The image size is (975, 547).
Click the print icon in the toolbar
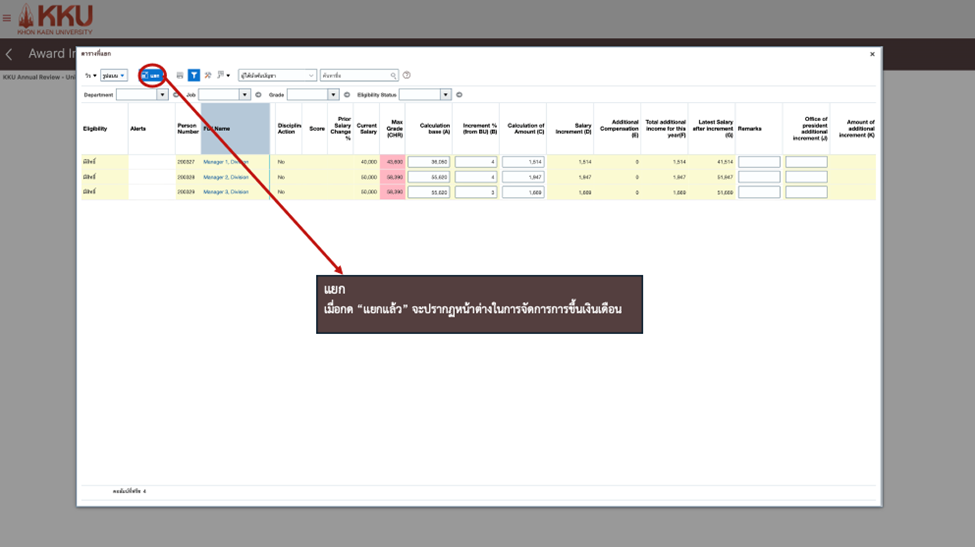pos(180,75)
